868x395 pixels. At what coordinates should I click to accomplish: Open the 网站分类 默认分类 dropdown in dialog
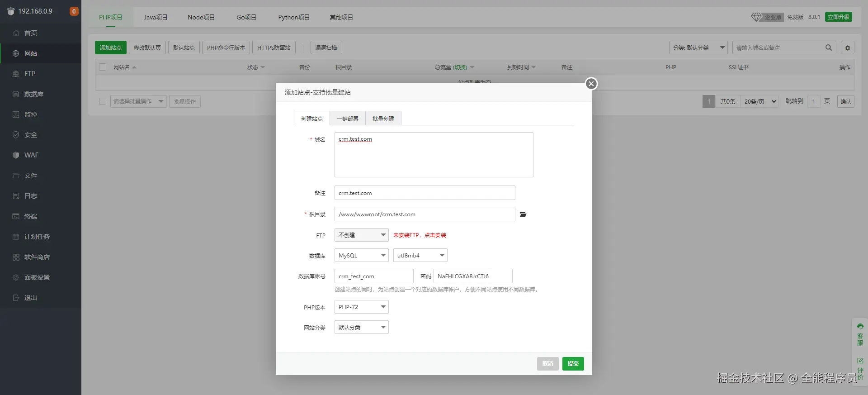tap(362, 327)
